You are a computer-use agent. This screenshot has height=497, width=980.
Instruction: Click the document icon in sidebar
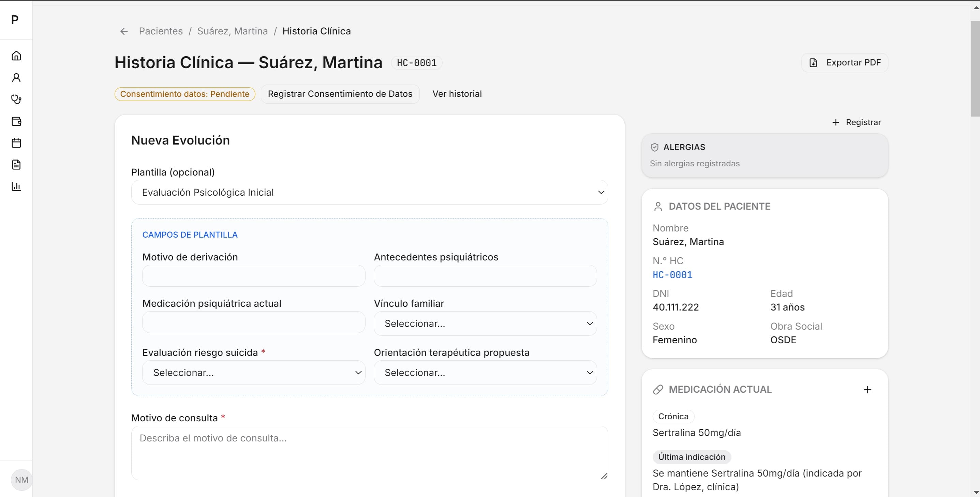tap(16, 165)
